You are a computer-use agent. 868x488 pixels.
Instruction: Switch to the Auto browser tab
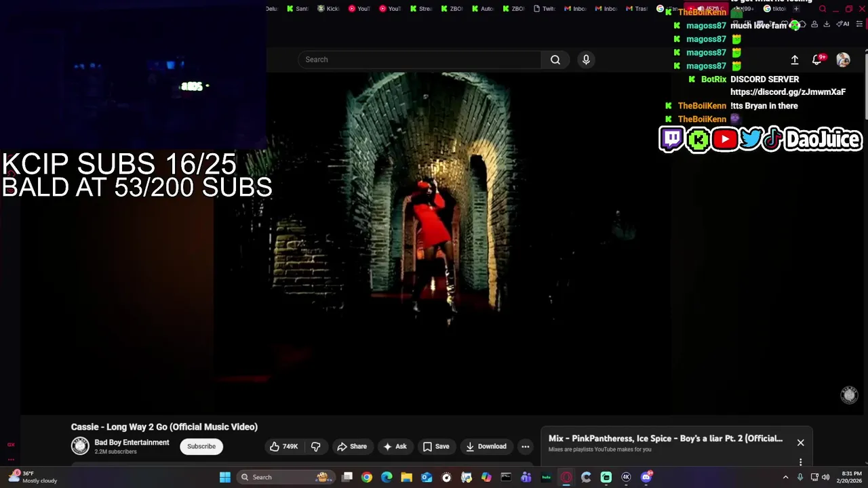[x=483, y=9]
